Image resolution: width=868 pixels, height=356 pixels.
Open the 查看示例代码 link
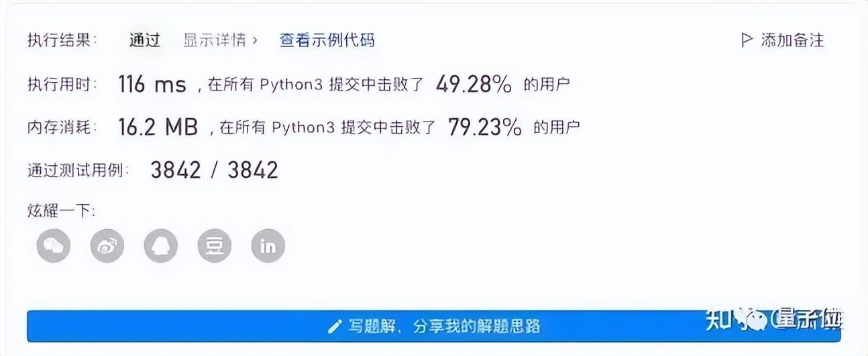pos(327,40)
